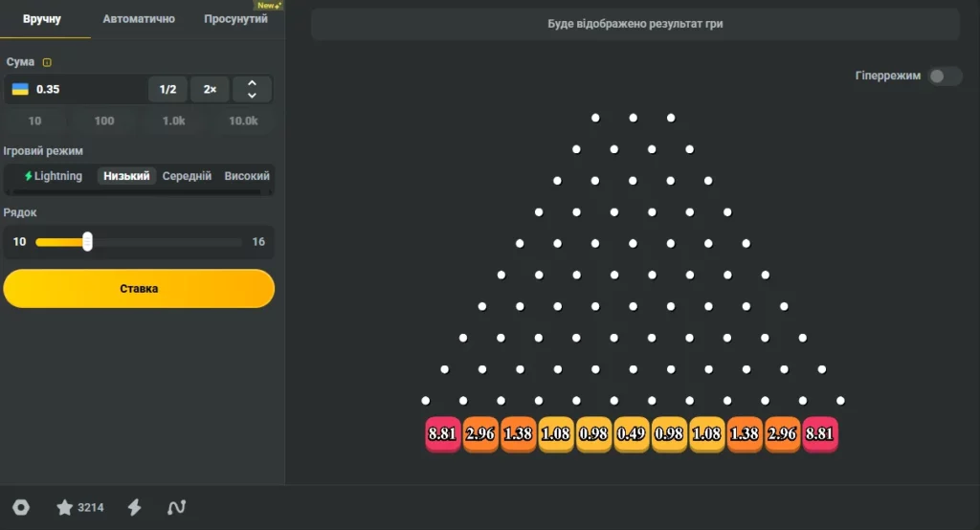Click the Ігровий режим label
Viewport: 980px width, 530px height.
tap(43, 150)
